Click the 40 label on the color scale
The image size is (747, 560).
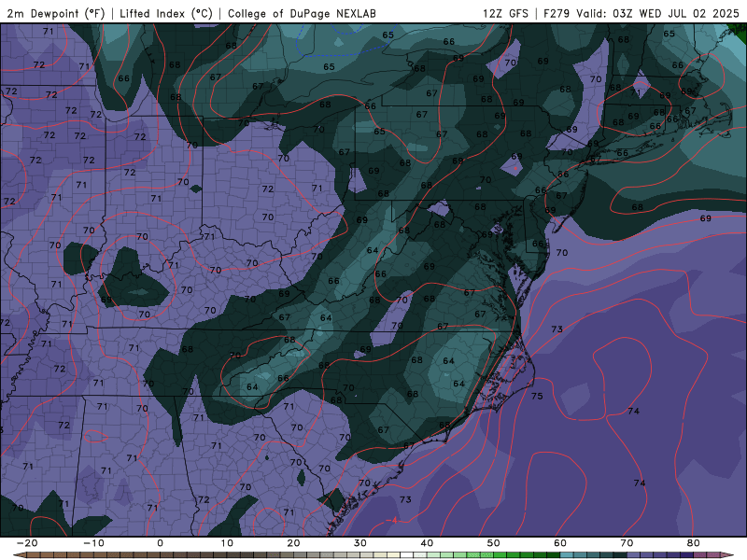pos(427,543)
